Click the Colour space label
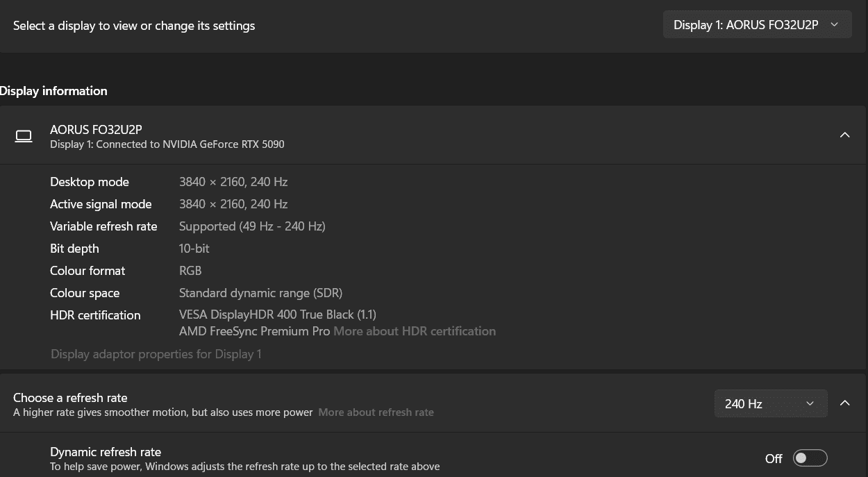Image resolution: width=868 pixels, height=477 pixels. [x=85, y=293]
